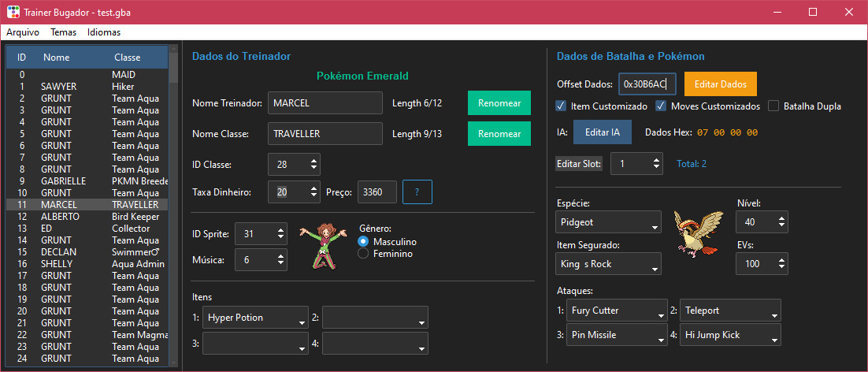Decrease the Nível spinner value
This screenshot has height=372, width=868.
[780, 226]
